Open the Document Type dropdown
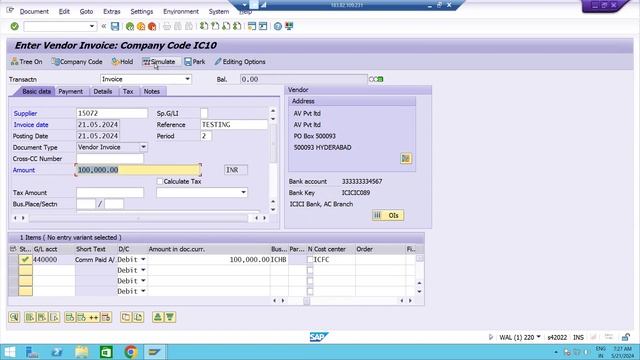Screen dimensions: 640x360 [x=143, y=147]
